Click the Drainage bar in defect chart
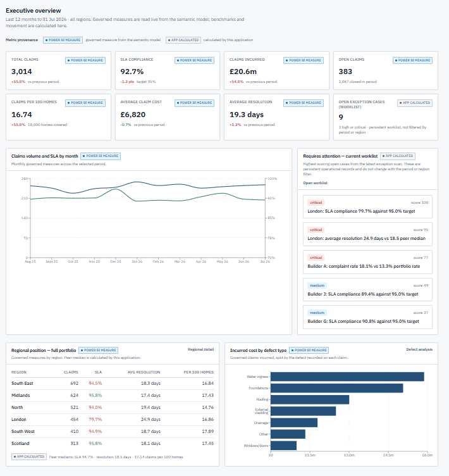This screenshot has height=476, width=449. coord(294,423)
